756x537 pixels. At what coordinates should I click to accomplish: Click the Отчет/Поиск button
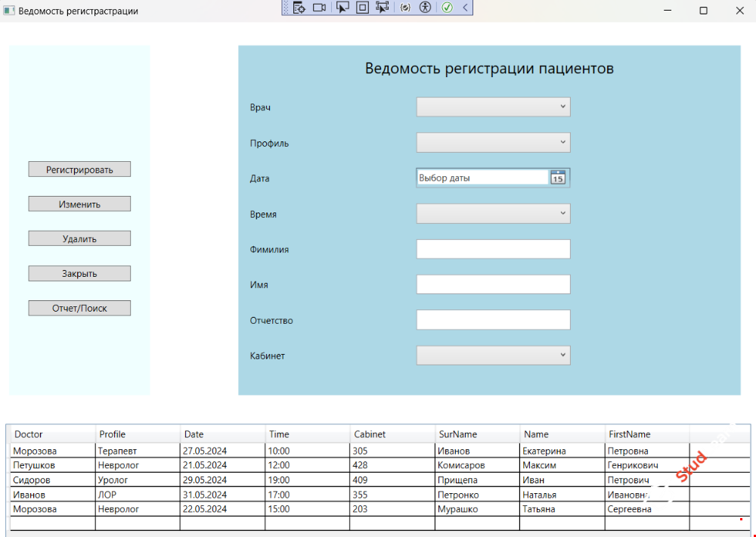(79, 309)
